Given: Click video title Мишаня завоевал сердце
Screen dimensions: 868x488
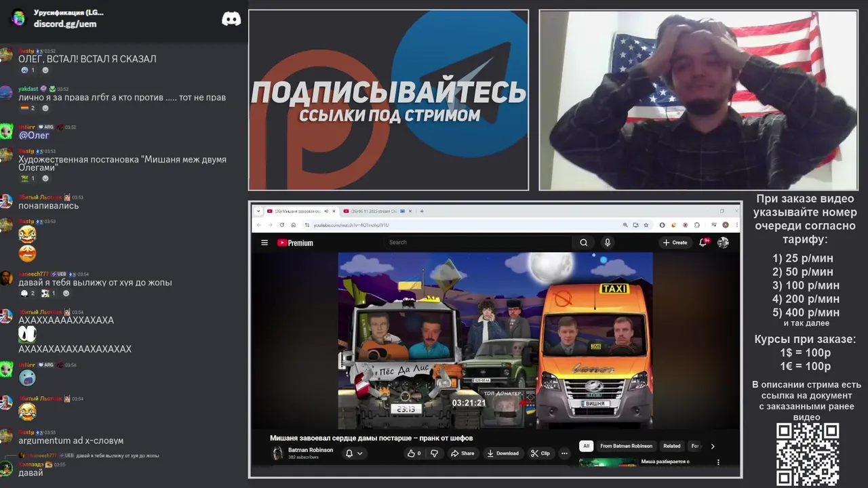Looking at the screenshot, I should 372,438.
